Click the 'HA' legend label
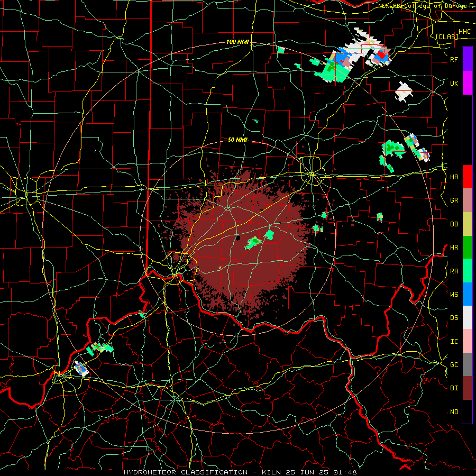This screenshot has height=476, width=476. [454, 177]
